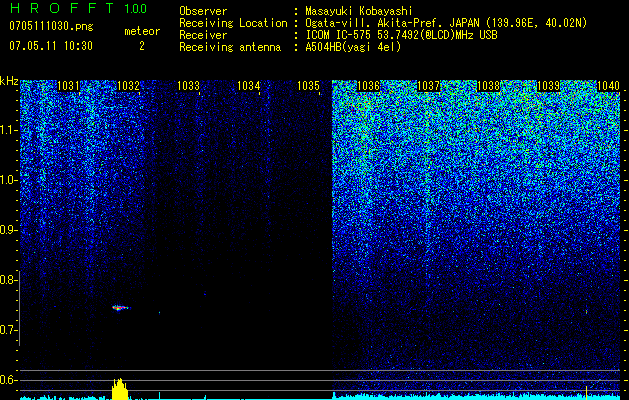Click the receiver ICOM IC-575 text
The width and height of the screenshot is (629, 400).
pyautogui.click(x=401, y=35)
